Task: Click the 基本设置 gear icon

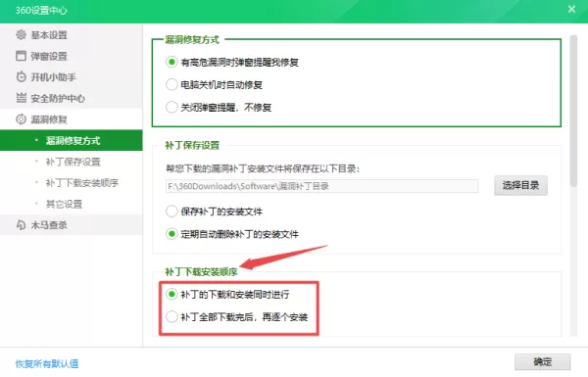Action: point(21,35)
